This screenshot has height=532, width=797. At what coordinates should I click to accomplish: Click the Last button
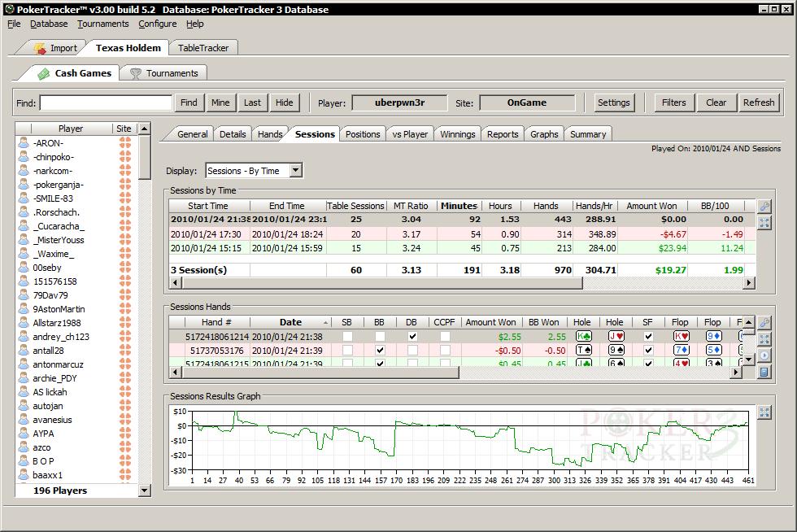coord(252,102)
